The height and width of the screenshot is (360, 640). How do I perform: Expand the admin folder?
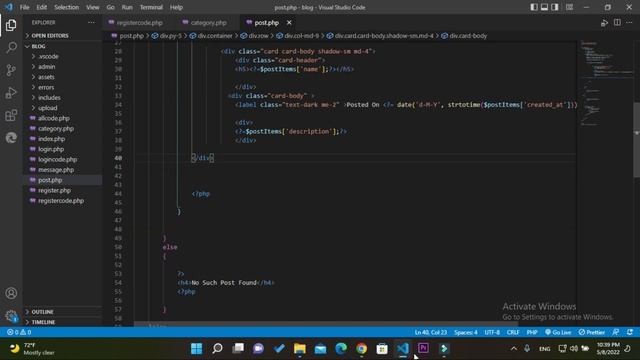click(x=62, y=67)
